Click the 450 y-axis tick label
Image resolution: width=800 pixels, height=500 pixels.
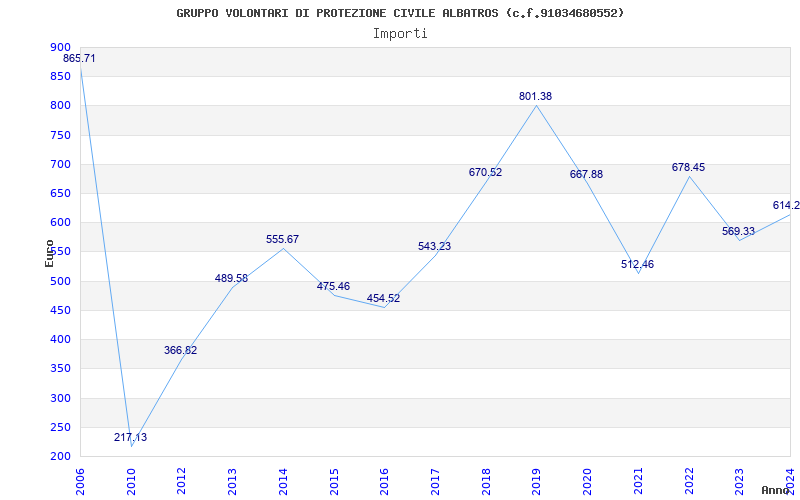60,310
